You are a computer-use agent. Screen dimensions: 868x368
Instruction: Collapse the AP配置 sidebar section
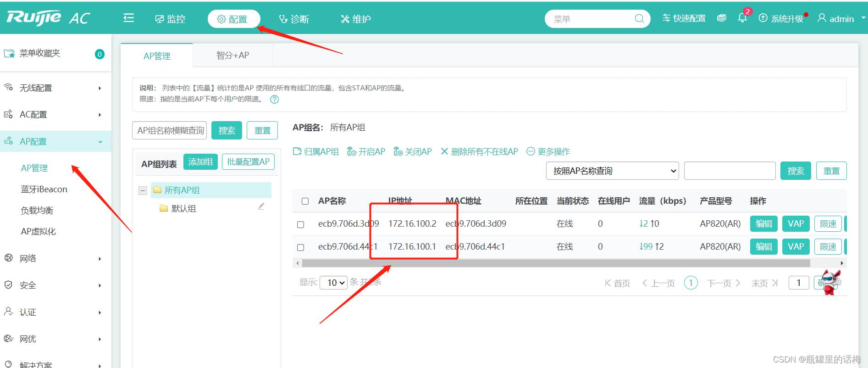[x=55, y=141]
